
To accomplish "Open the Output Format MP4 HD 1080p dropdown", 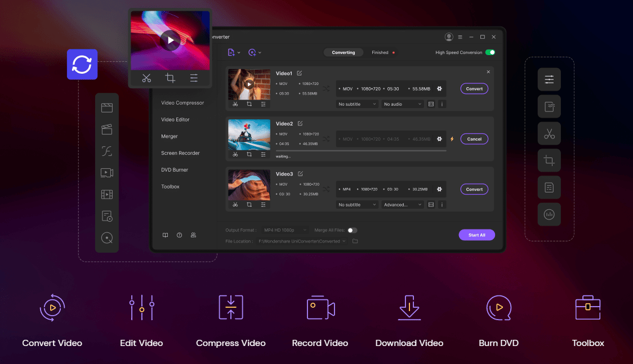I will point(286,230).
